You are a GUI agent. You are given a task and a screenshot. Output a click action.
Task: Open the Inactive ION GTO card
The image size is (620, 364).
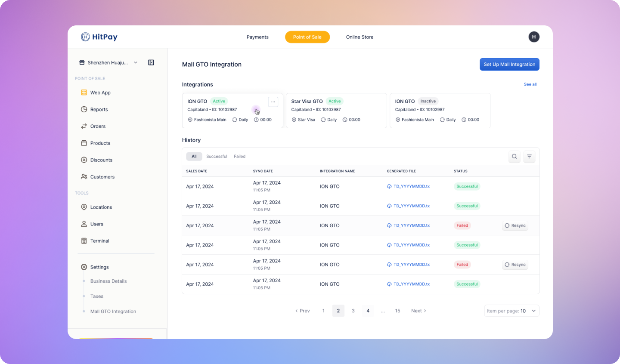[x=440, y=111]
